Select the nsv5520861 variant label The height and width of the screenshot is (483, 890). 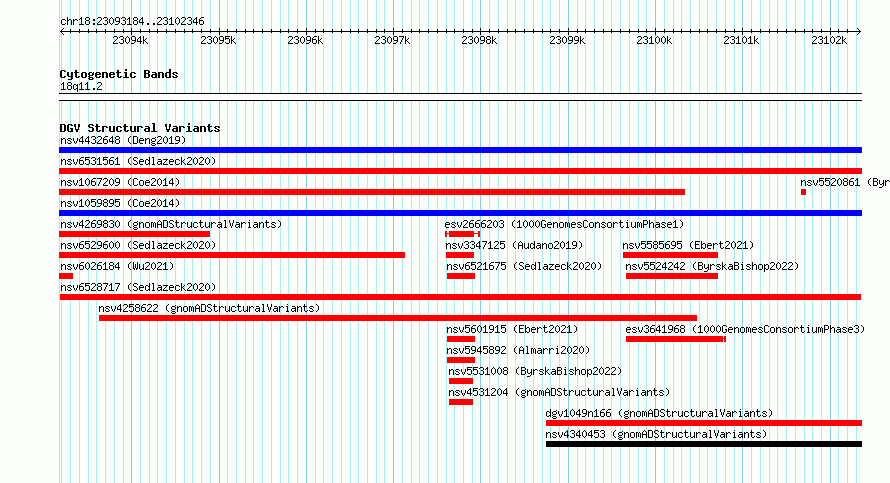[x=845, y=182]
